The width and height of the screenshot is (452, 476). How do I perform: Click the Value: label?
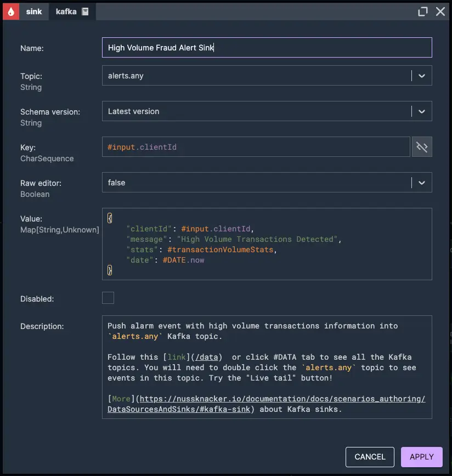click(x=31, y=219)
